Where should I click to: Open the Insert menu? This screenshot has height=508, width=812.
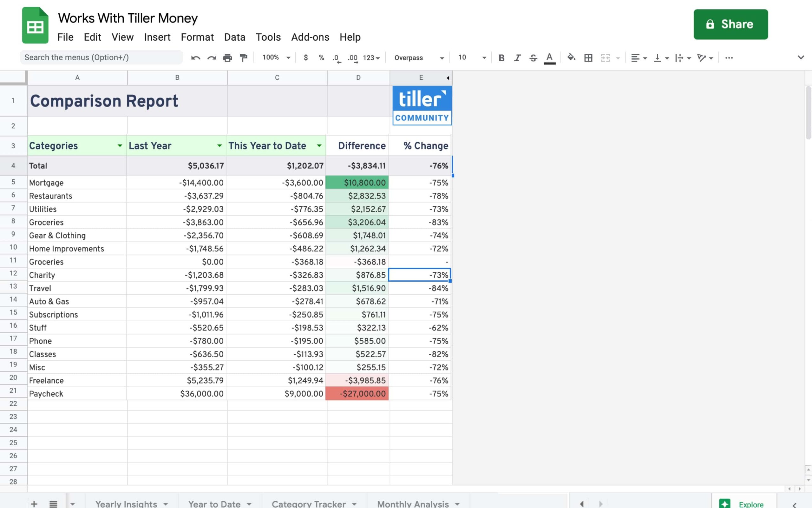[157, 37]
